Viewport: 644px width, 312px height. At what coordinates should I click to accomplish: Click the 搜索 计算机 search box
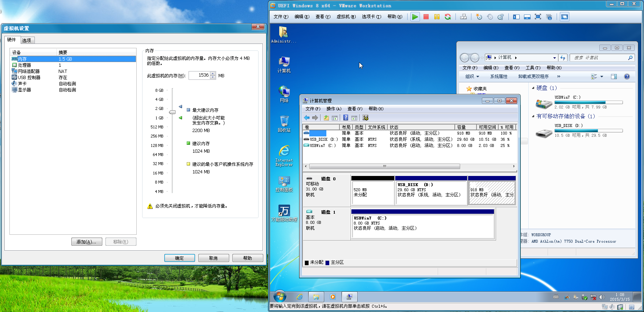pyautogui.click(x=602, y=58)
